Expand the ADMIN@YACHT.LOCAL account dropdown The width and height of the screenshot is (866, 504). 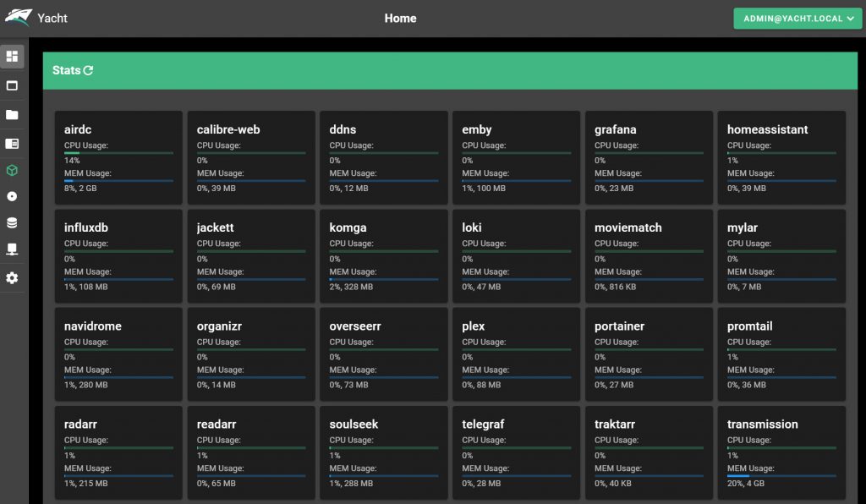click(x=797, y=19)
